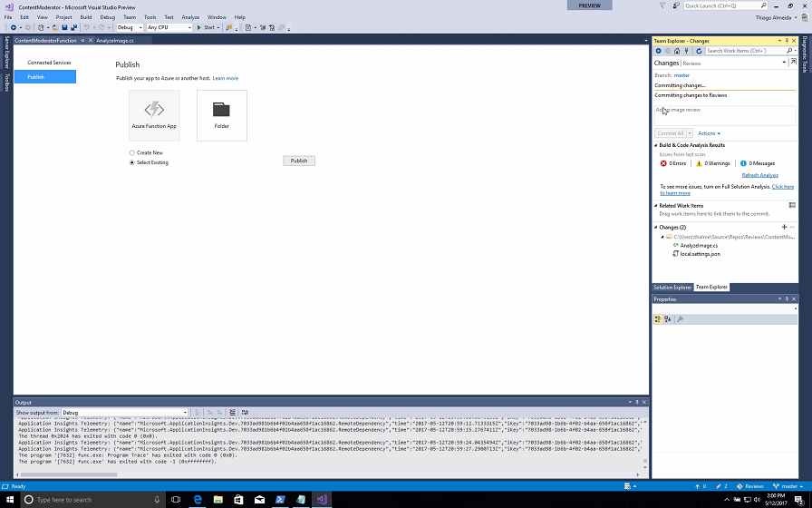Click the Open File folder toolbar icon

point(55,27)
